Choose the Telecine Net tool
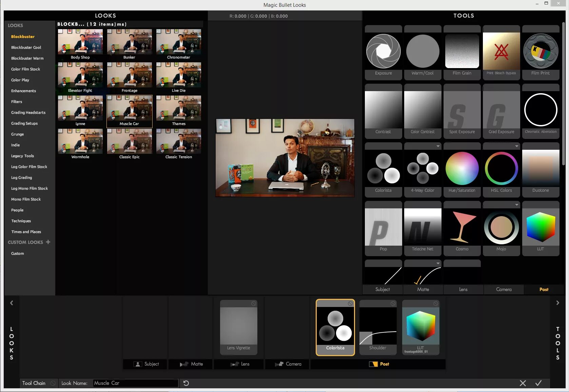Screen dimensions: 569x392 point(423,228)
